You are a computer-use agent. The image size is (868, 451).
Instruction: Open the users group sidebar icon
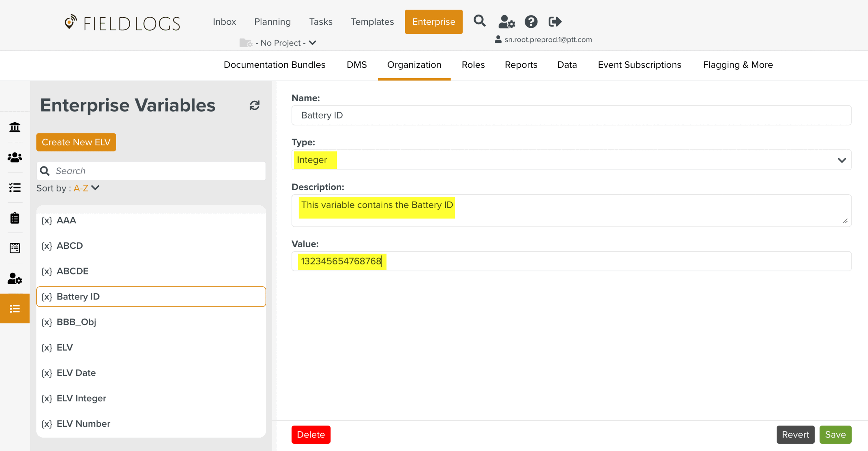(x=15, y=157)
